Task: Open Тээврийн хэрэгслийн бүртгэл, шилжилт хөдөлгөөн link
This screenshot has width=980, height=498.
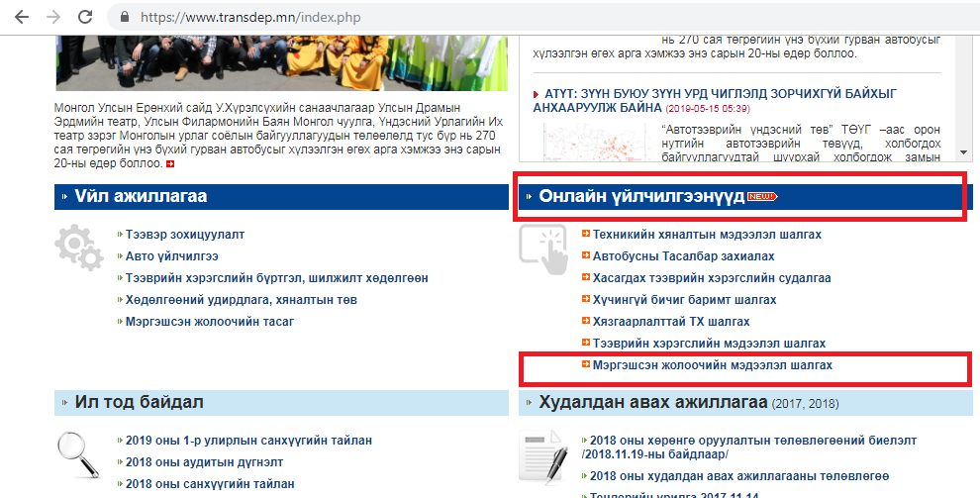Action: pyautogui.click(x=276, y=278)
